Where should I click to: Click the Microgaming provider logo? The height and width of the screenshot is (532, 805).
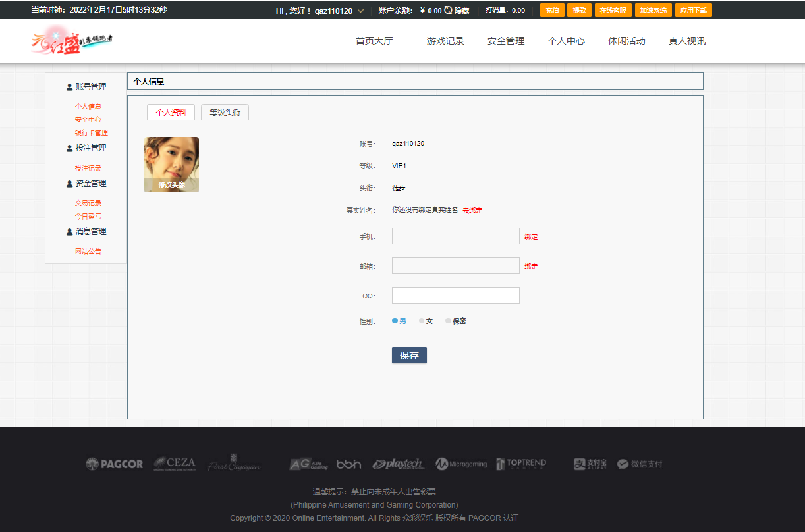pos(461,464)
